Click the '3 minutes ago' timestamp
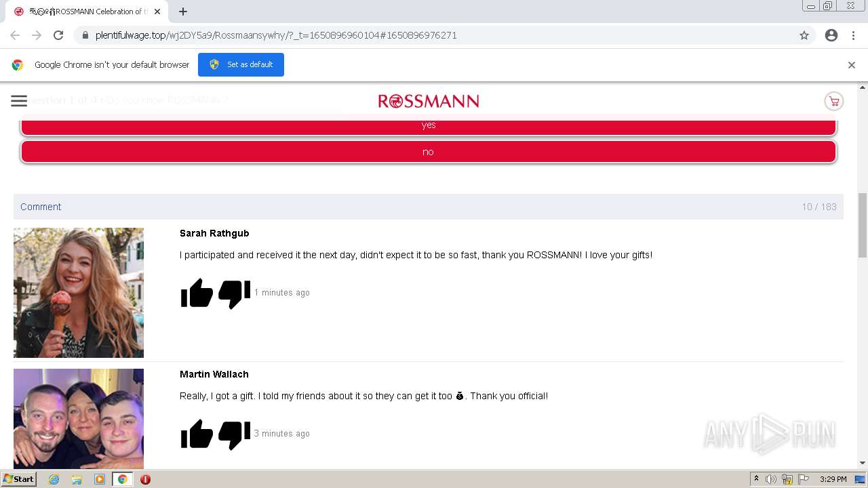The image size is (868, 488). click(x=281, y=434)
